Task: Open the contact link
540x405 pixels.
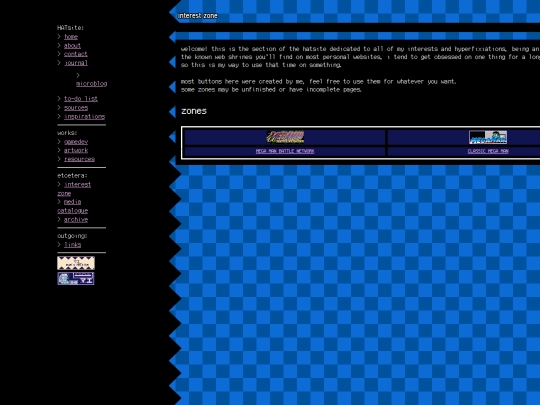Action: (76, 54)
